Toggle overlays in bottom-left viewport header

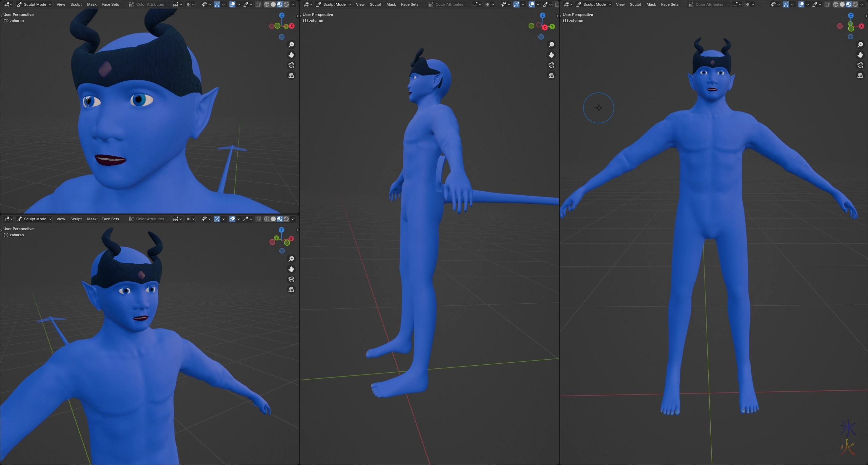click(x=232, y=219)
